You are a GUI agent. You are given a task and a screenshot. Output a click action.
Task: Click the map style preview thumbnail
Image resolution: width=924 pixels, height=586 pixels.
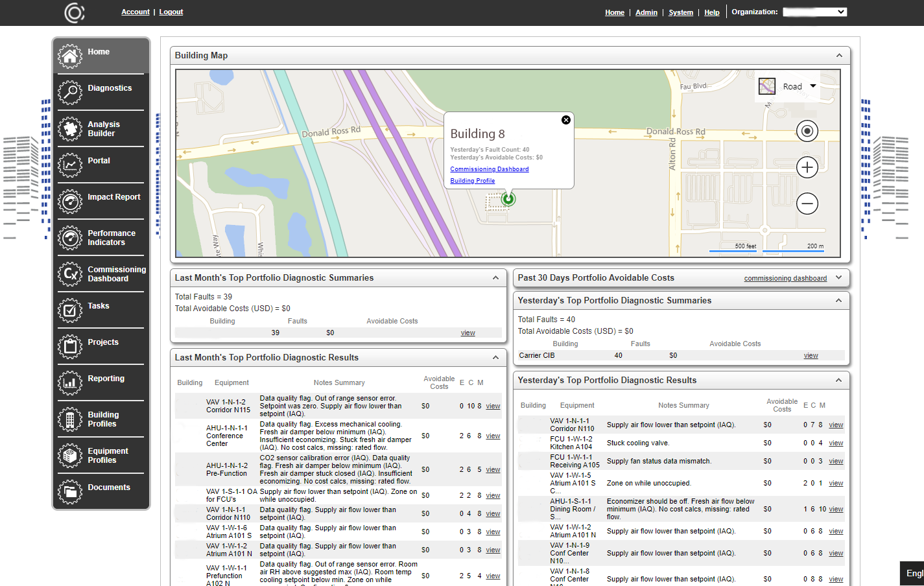(x=766, y=86)
